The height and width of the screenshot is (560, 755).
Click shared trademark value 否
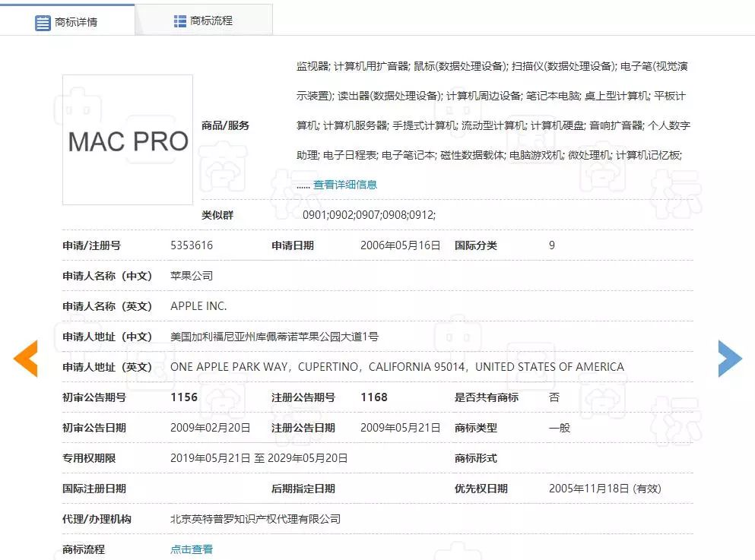[554, 397]
